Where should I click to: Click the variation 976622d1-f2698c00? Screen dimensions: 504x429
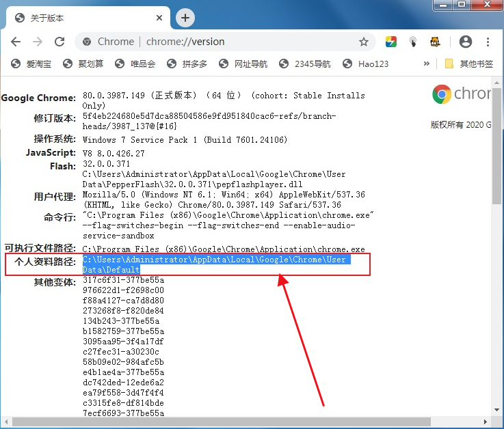point(123,290)
